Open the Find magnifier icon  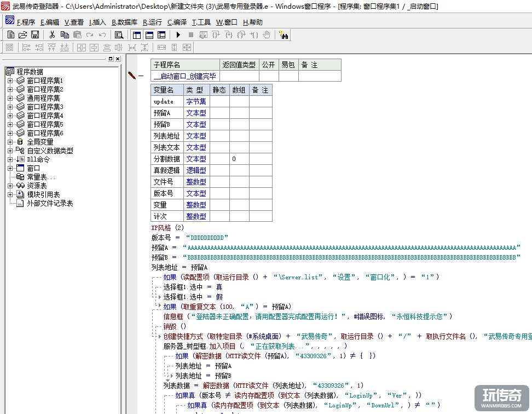(x=119, y=34)
